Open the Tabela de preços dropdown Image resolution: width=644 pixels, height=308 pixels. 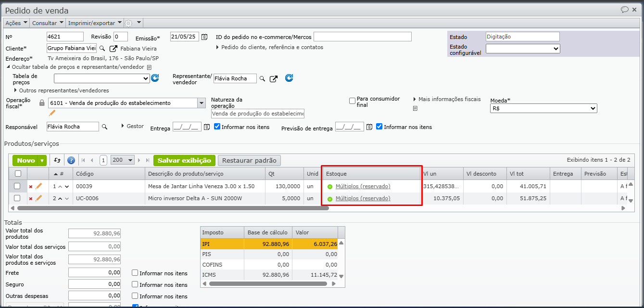pos(102,78)
